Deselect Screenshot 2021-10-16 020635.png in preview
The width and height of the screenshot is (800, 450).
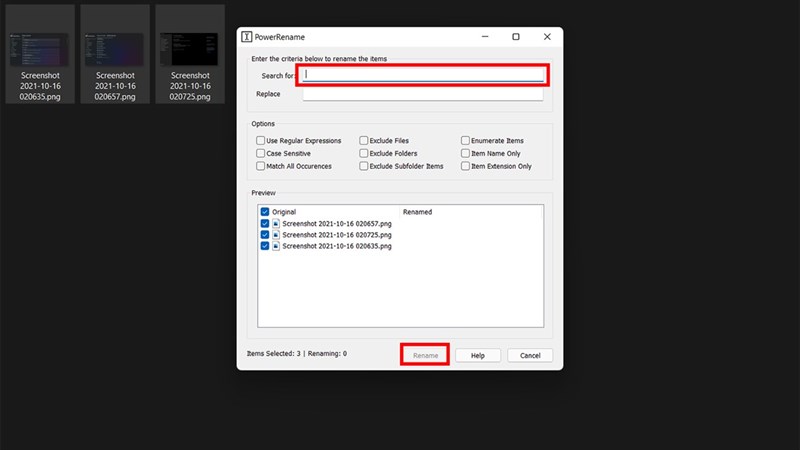point(264,246)
